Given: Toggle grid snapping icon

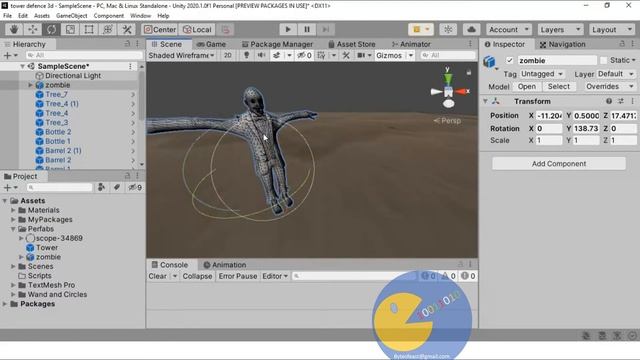Looking at the screenshot, I should tap(225, 29).
